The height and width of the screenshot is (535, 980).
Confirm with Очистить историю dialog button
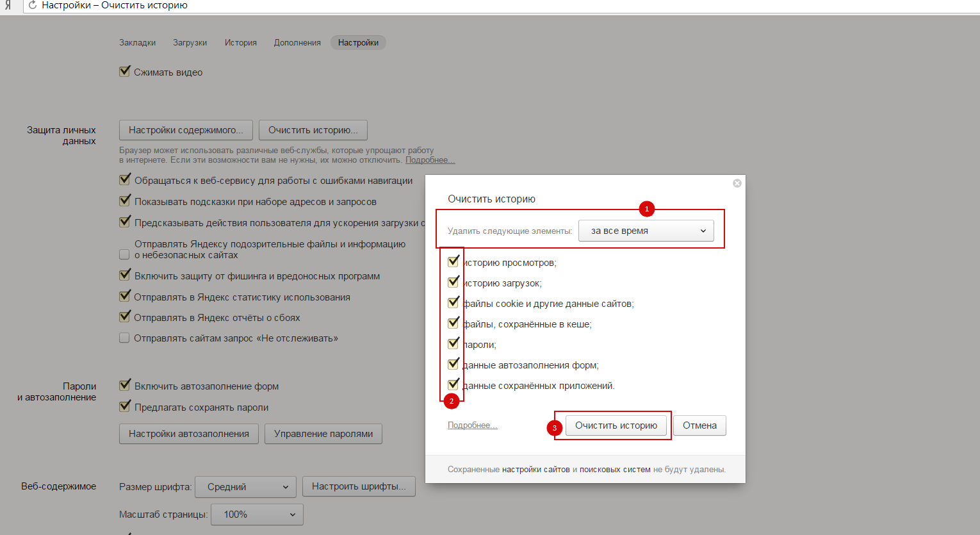coord(616,425)
